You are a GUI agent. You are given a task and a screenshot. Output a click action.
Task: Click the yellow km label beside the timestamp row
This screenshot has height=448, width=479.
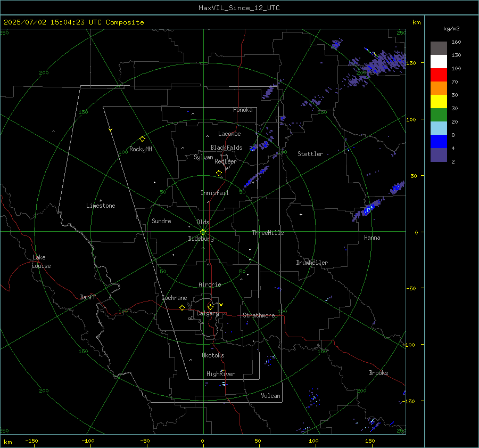point(416,22)
